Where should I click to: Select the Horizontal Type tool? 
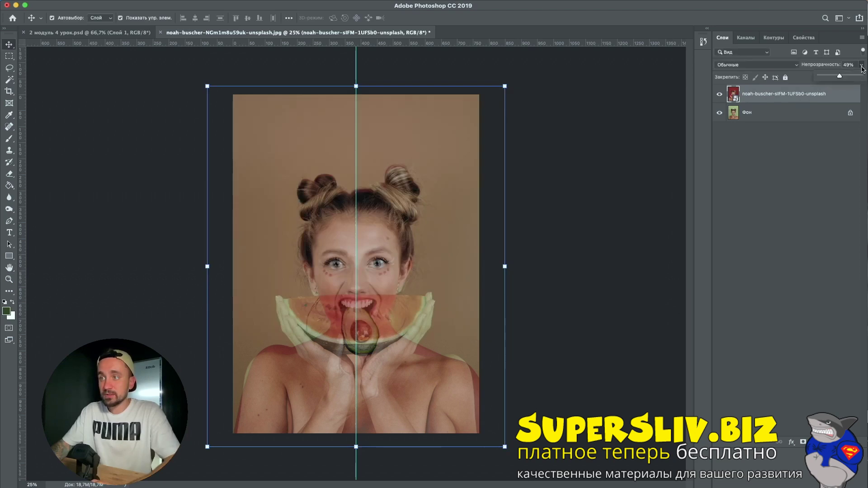tap(9, 232)
